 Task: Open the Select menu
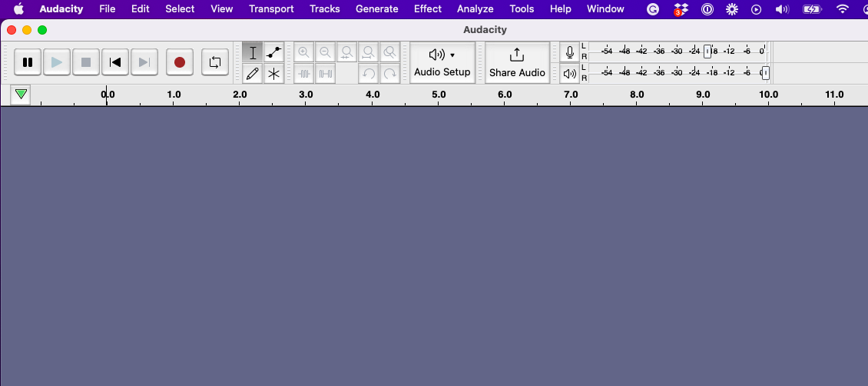[x=180, y=9]
